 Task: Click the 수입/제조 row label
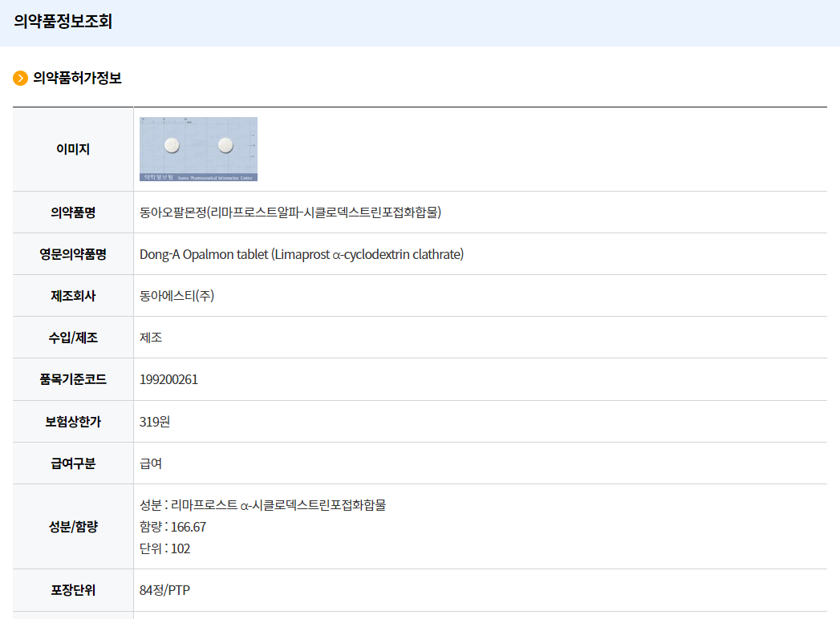(x=73, y=338)
